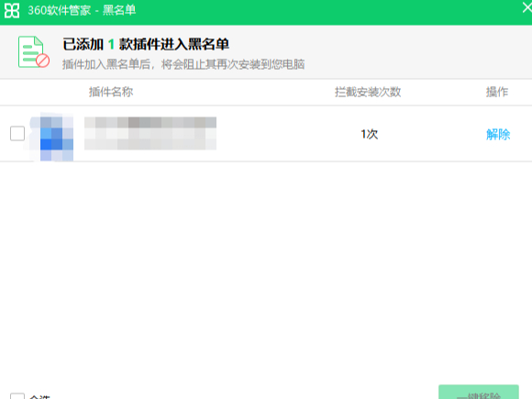The width and height of the screenshot is (532, 399).
Task: Close the 黑名单 window
Action: click(527, 7)
